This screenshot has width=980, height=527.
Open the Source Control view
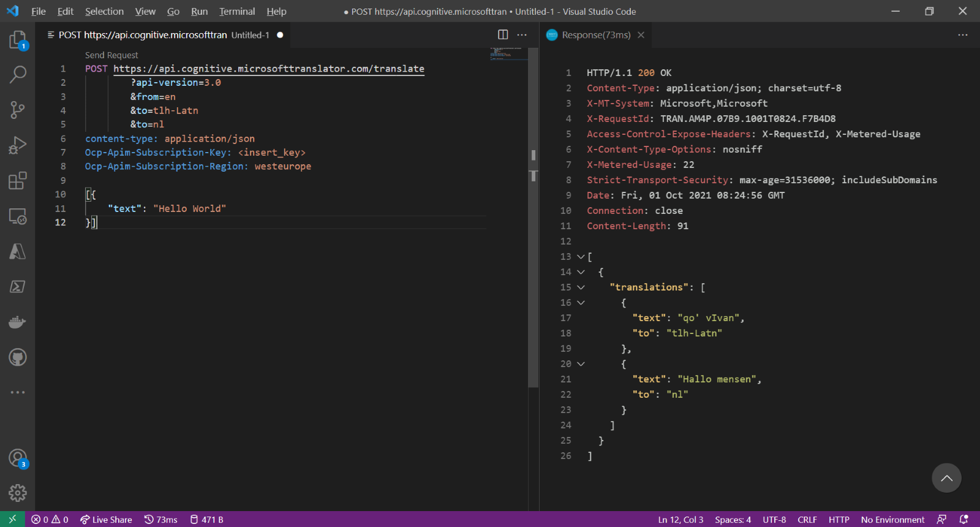point(17,110)
